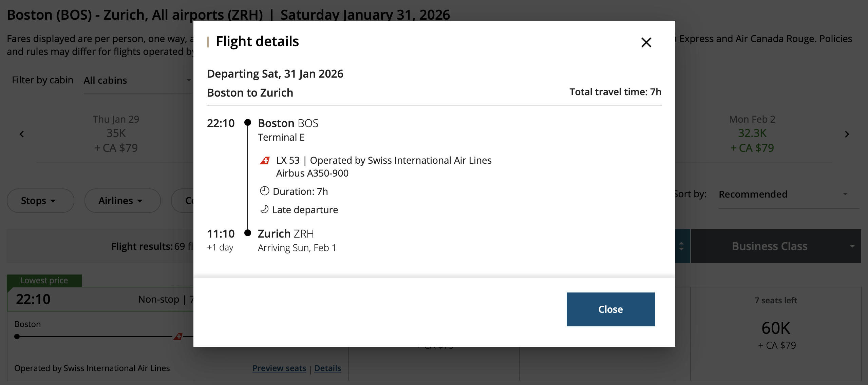This screenshot has height=385, width=868.
Task: Click the moon icon for Late departure
Action: pos(264,209)
